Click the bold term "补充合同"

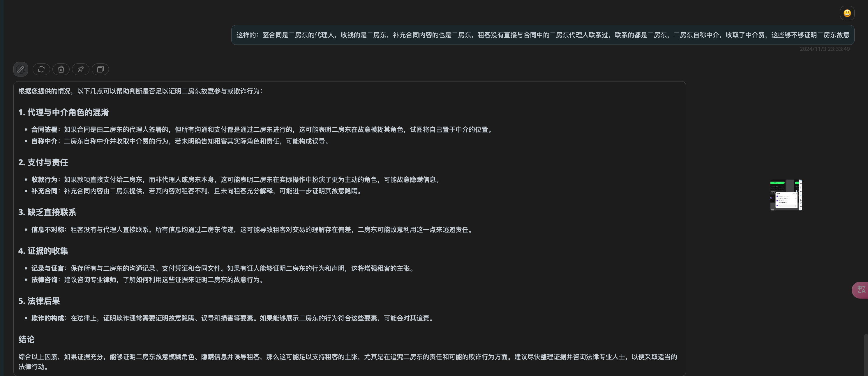[44, 191]
